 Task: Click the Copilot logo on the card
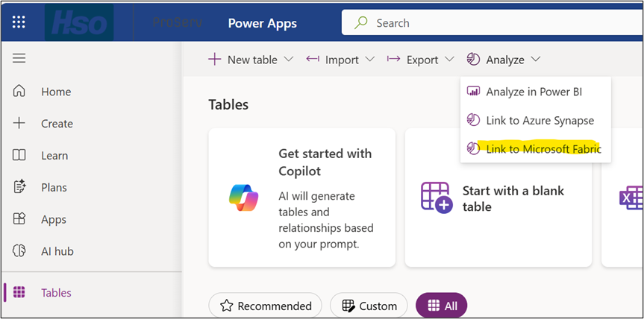point(243,198)
